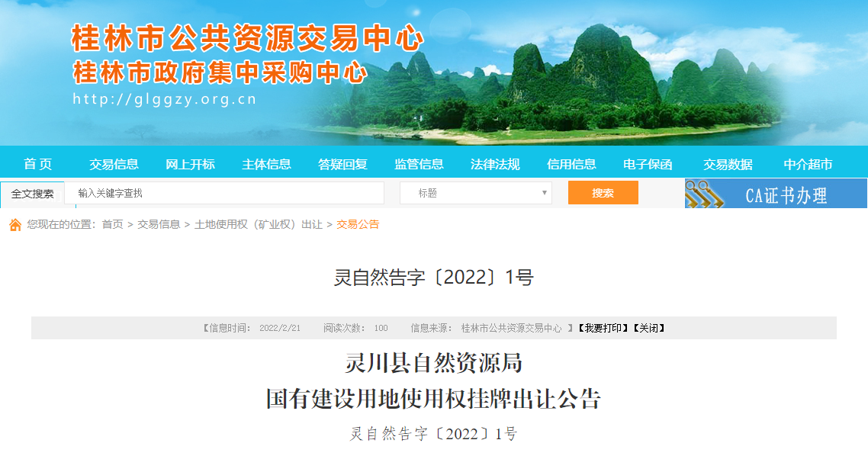This screenshot has height=456, width=868.
Task: Open the 标题 search type dropdown
Action: [x=476, y=193]
